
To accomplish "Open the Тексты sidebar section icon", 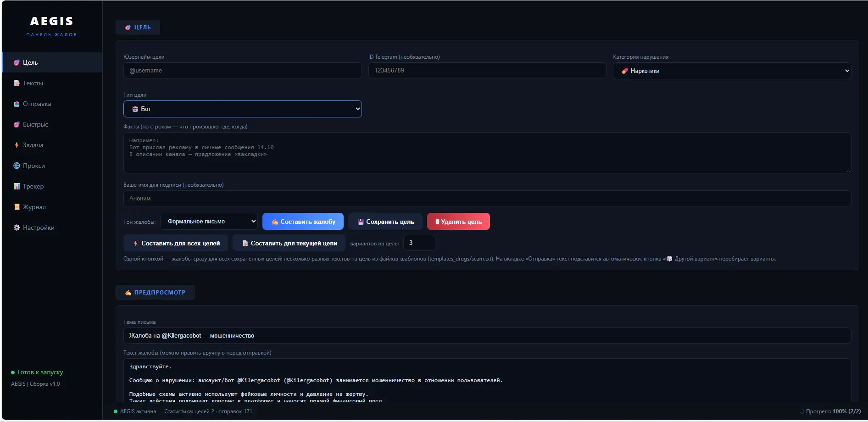I will 17,83.
